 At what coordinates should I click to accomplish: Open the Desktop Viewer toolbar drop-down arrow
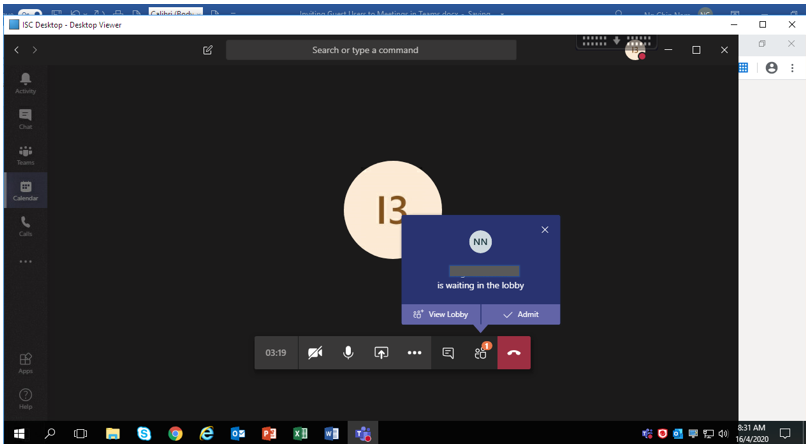pos(616,40)
